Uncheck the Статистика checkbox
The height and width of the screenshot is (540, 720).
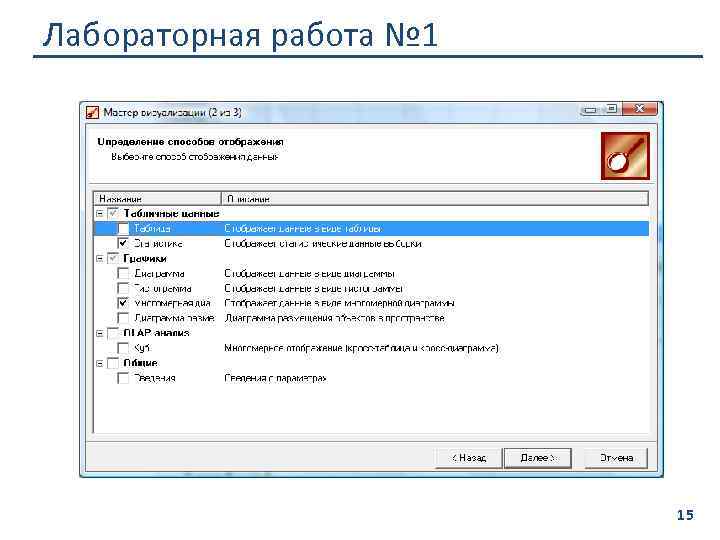click(x=123, y=243)
